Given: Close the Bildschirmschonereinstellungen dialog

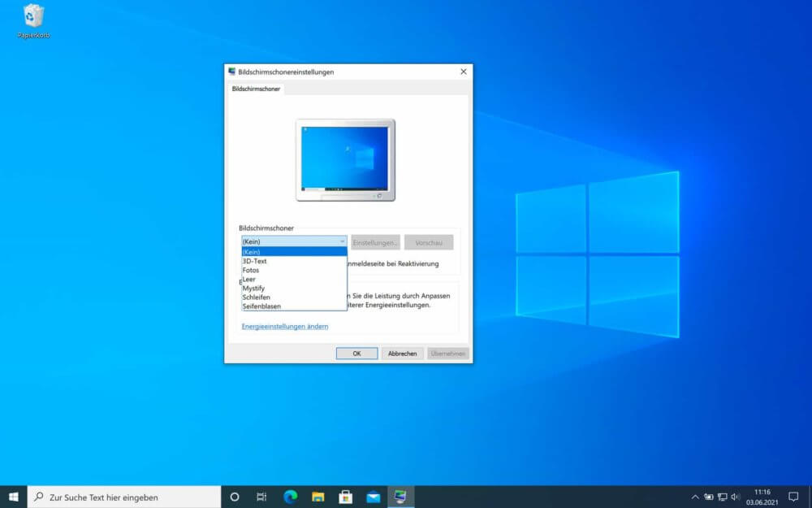Looking at the screenshot, I should 464,72.
